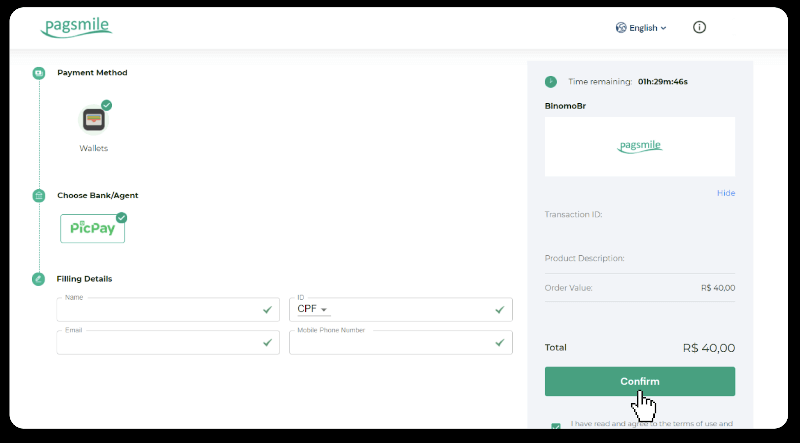Image resolution: width=800 pixels, height=443 pixels.
Task: Choose the PicPay bank option
Action: point(92,229)
